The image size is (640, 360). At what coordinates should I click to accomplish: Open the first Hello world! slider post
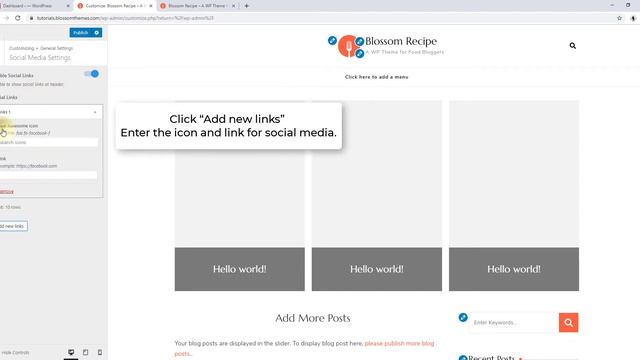240,269
